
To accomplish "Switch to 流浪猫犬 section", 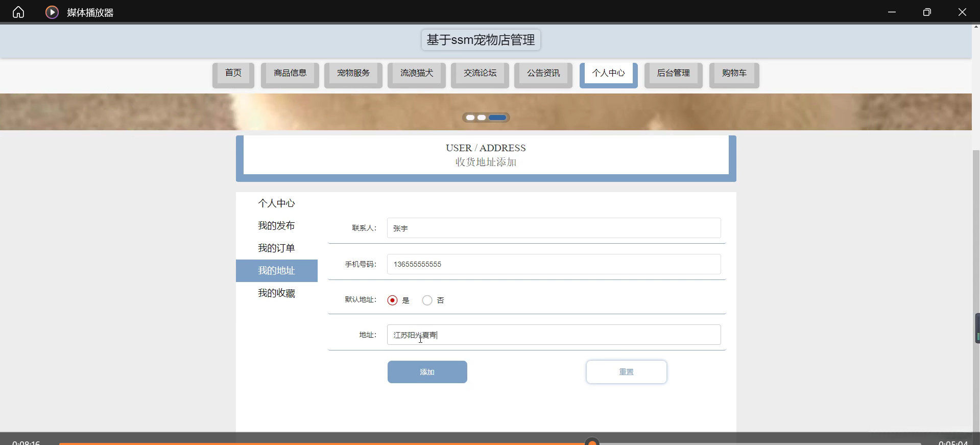I will (x=417, y=75).
